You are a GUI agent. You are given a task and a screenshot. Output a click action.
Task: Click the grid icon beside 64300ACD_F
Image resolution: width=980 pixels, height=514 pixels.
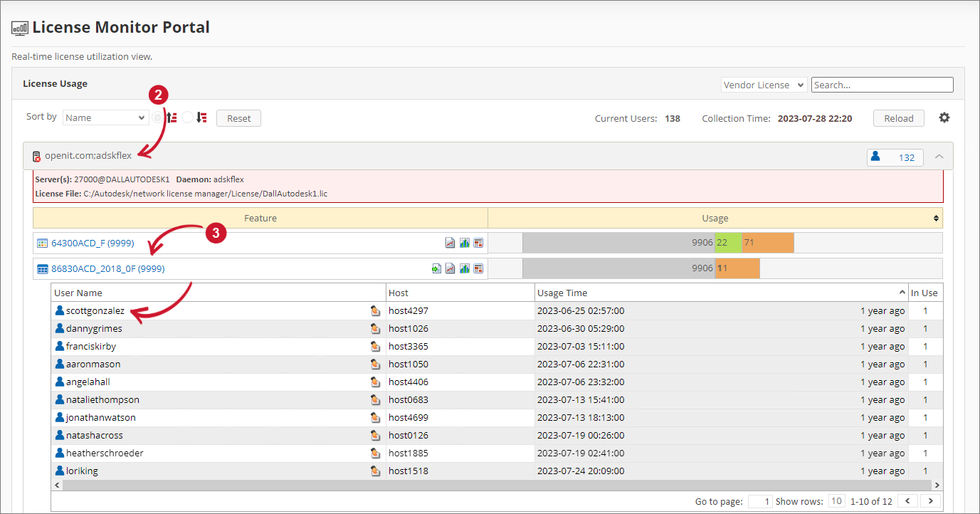point(42,243)
